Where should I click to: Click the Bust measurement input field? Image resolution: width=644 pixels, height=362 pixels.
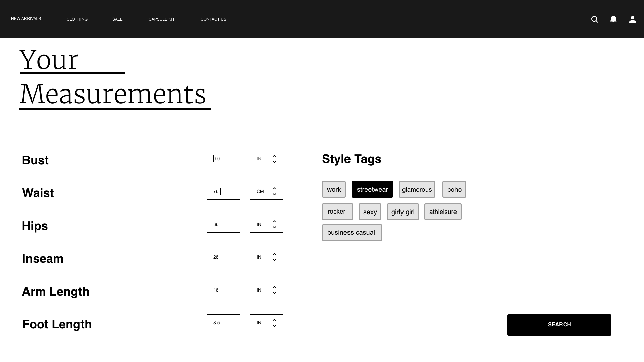tap(223, 159)
